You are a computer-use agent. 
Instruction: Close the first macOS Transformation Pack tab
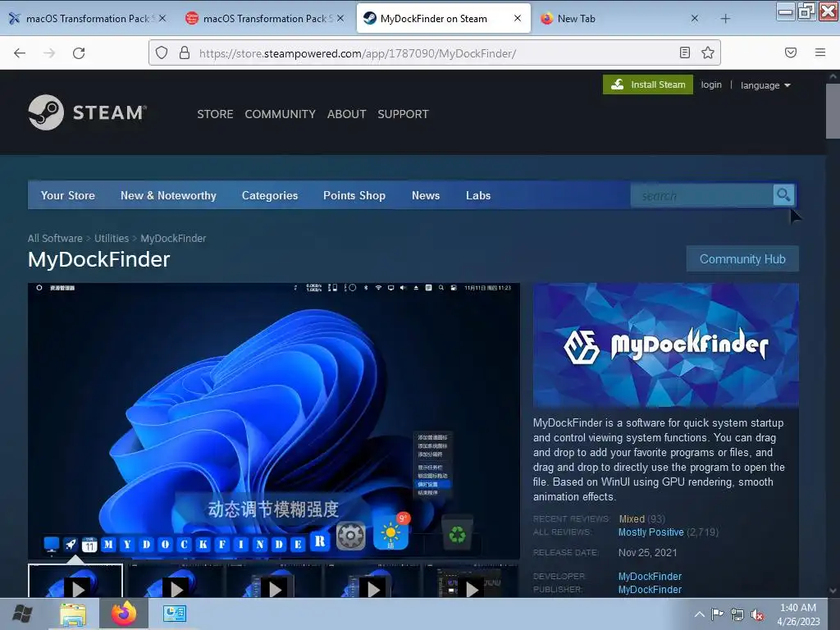[162, 18]
